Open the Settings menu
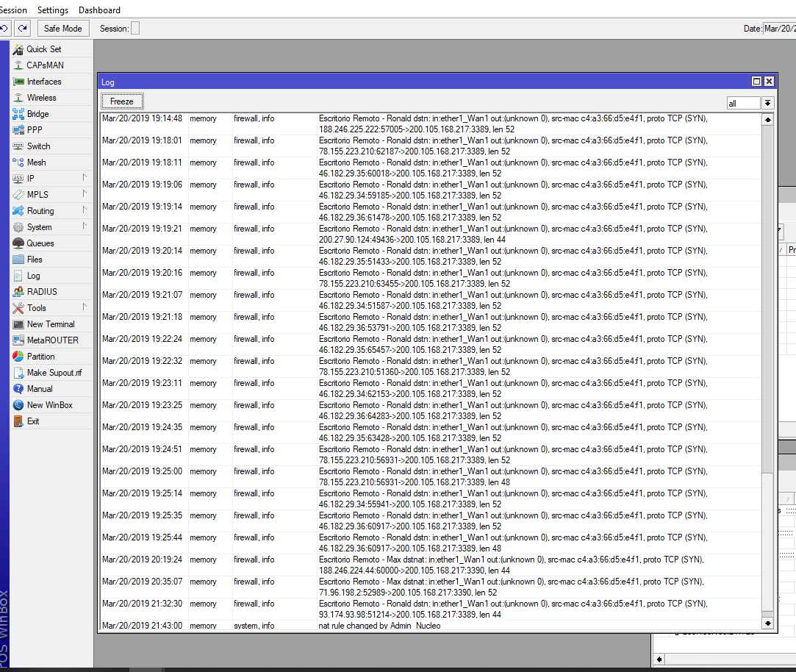Viewport: 796px width, 672px height. 53,10
